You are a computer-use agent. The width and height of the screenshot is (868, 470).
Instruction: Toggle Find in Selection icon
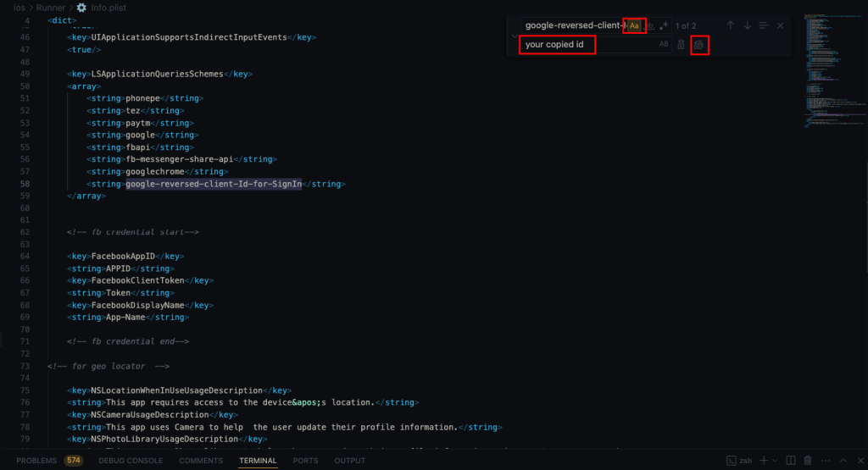click(764, 25)
